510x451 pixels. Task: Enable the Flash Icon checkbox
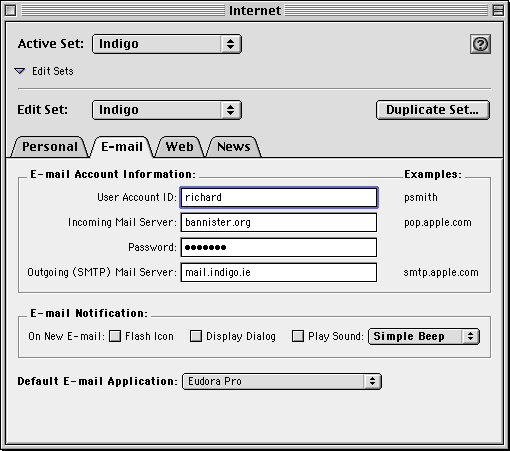(x=115, y=336)
